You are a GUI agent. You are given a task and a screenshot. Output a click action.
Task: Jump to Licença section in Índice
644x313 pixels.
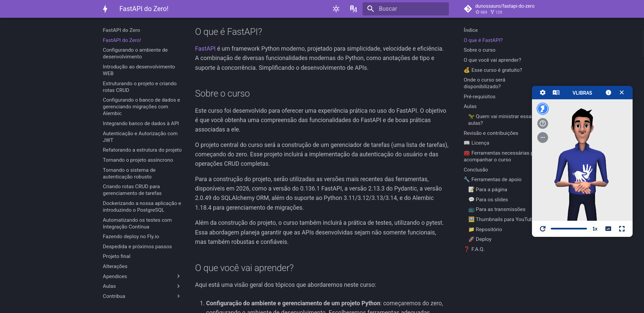click(x=476, y=143)
